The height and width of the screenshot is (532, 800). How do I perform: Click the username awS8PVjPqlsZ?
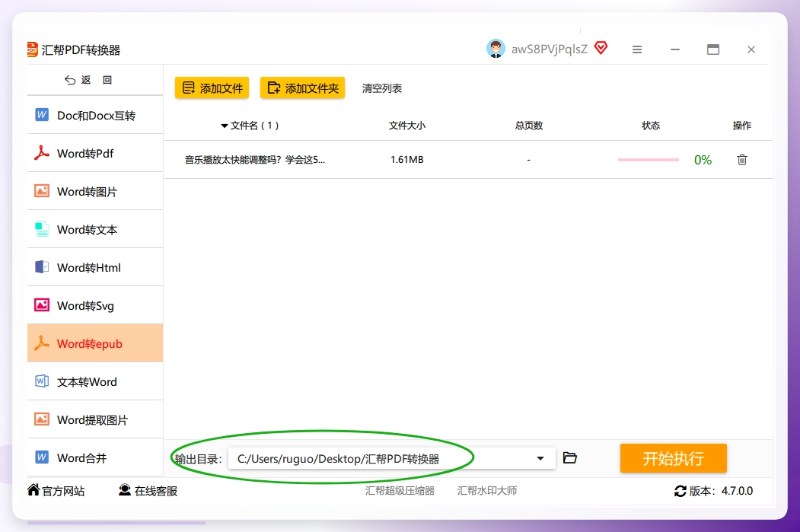(x=550, y=49)
